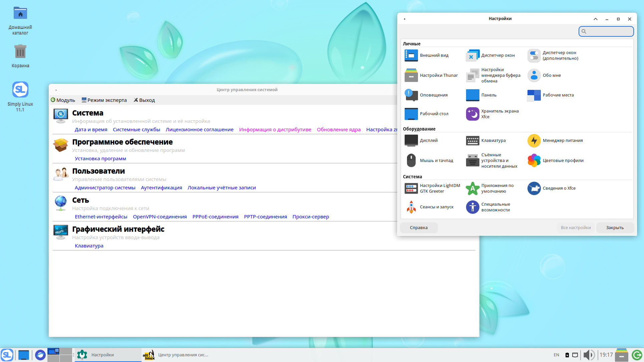
Task: Open Хранитель экрана Xfce screensaver settings
Action: [493, 114]
